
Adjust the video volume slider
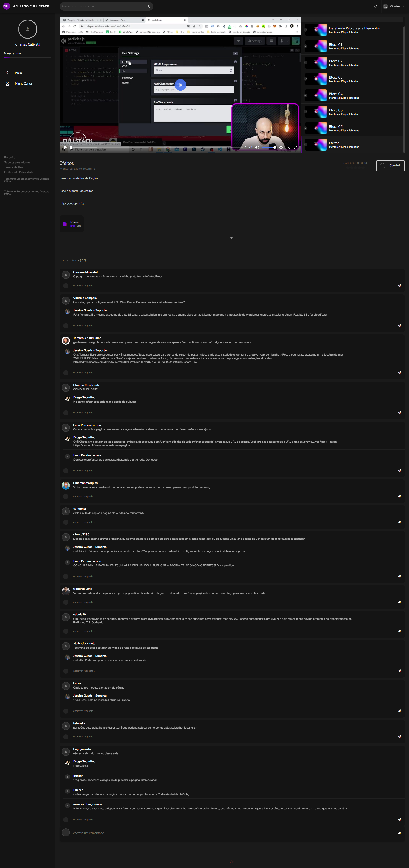[x=269, y=147]
